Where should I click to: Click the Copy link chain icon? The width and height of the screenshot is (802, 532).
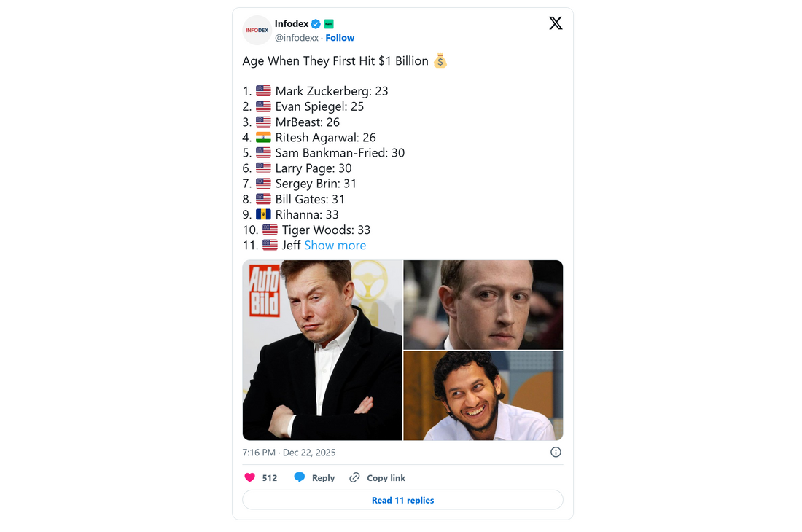[x=355, y=477]
